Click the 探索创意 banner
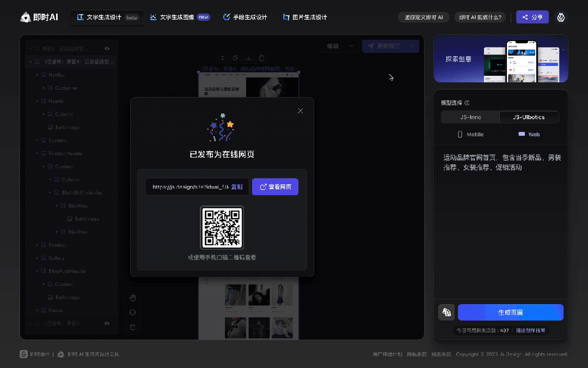Viewport: 588px width, 368px height. 501,58
